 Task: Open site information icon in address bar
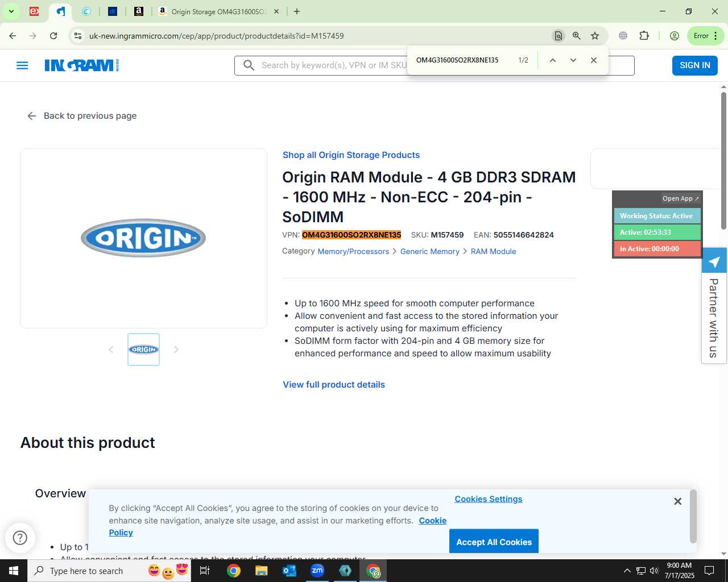[x=78, y=36]
